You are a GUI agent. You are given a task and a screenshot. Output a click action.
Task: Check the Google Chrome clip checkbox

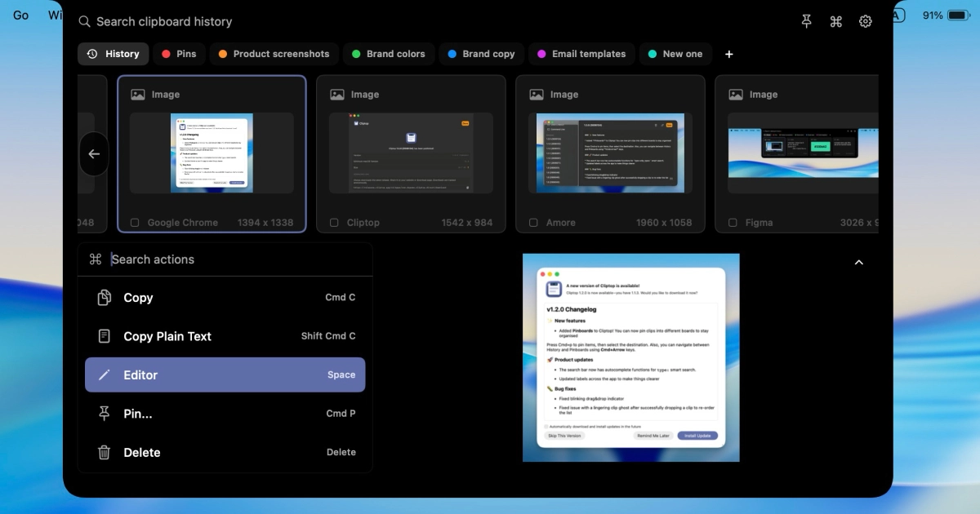pyautogui.click(x=135, y=223)
